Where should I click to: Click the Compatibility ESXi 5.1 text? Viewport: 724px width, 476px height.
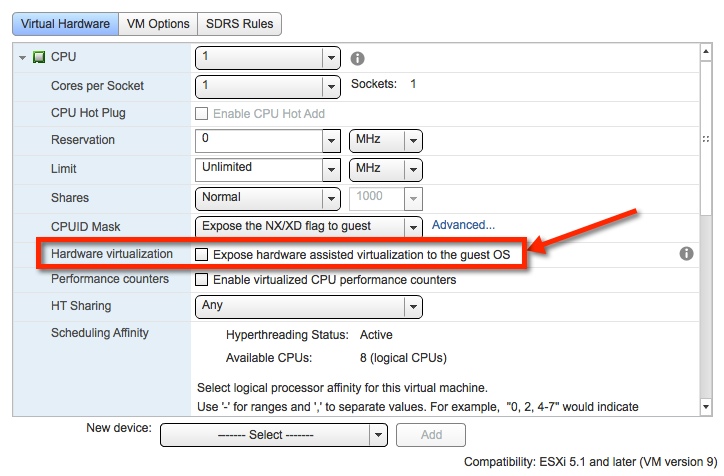591,462
